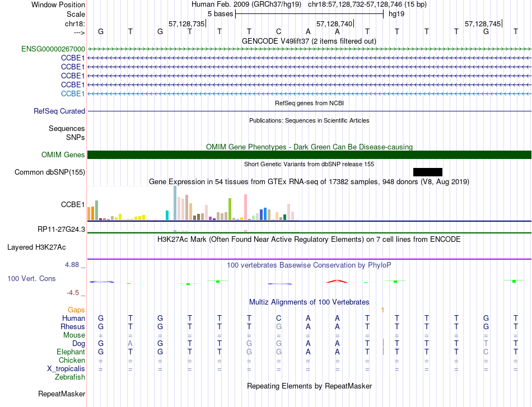Click the Chicken alignment row label
This screenshot has height=407, width=532.
click(x=72, y=360)
